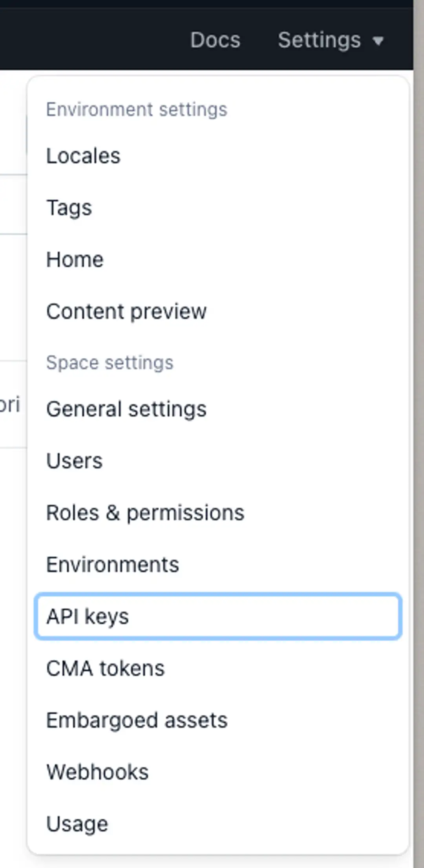Go to the Webhooks page

97,772
